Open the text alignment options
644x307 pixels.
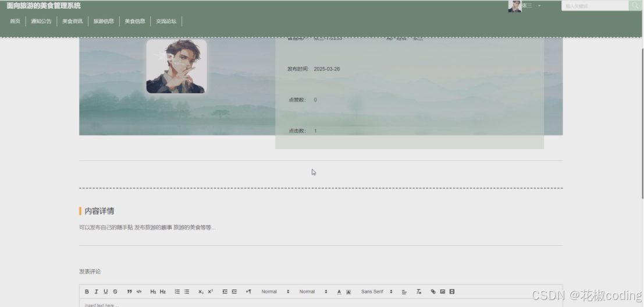(404, 292)
